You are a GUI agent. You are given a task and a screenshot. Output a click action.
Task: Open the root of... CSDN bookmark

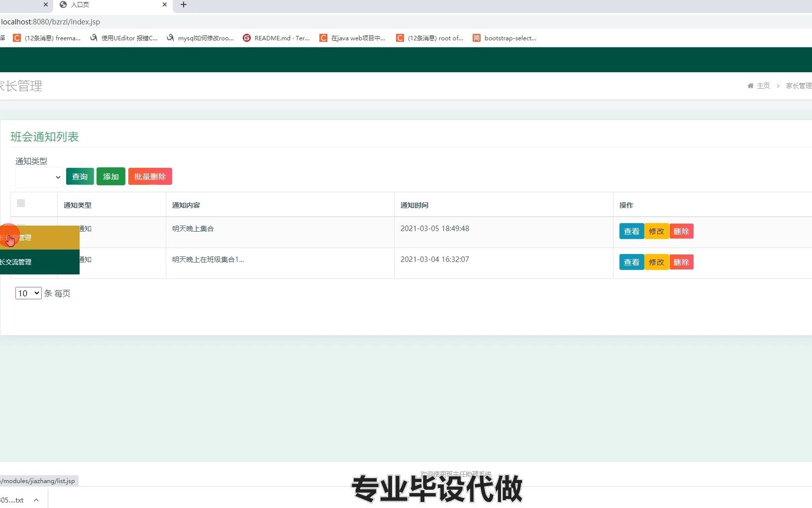430,38
